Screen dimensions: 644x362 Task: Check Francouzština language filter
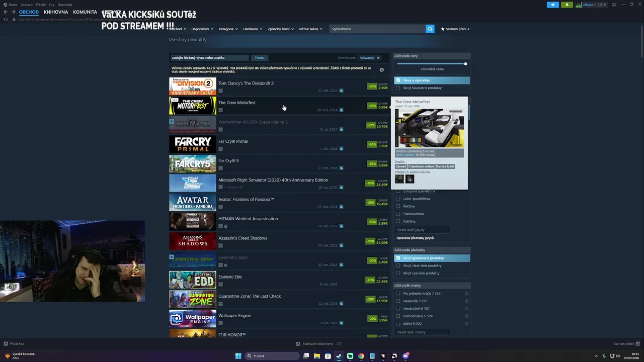click(x=398, y=214)
